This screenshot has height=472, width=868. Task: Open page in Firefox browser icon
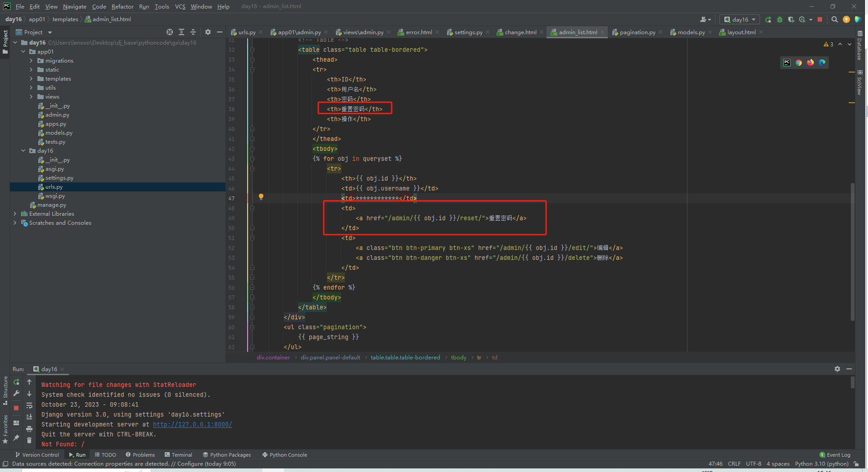coord(810,63)
